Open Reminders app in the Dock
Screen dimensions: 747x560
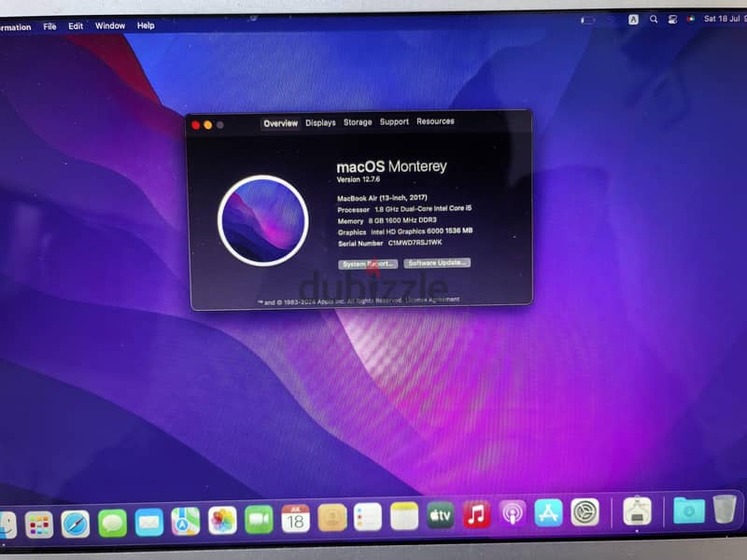[x=368, y=516]
